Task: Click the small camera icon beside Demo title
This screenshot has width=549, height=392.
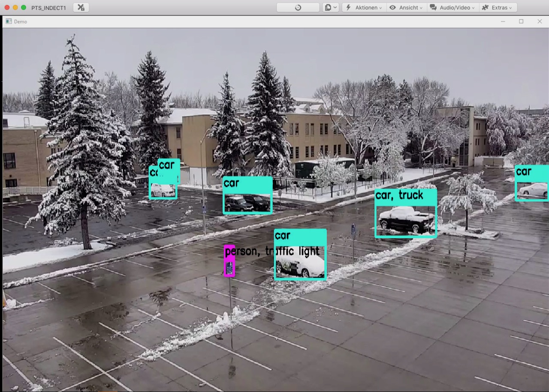Action: point(10,21)
